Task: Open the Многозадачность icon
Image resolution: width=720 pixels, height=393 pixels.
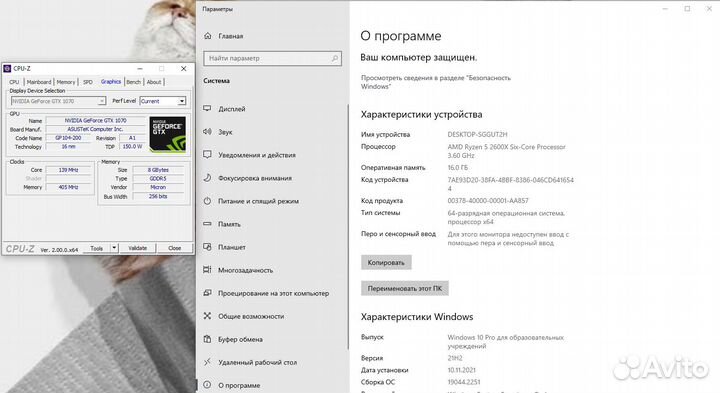Action: (x=208, y=270)
